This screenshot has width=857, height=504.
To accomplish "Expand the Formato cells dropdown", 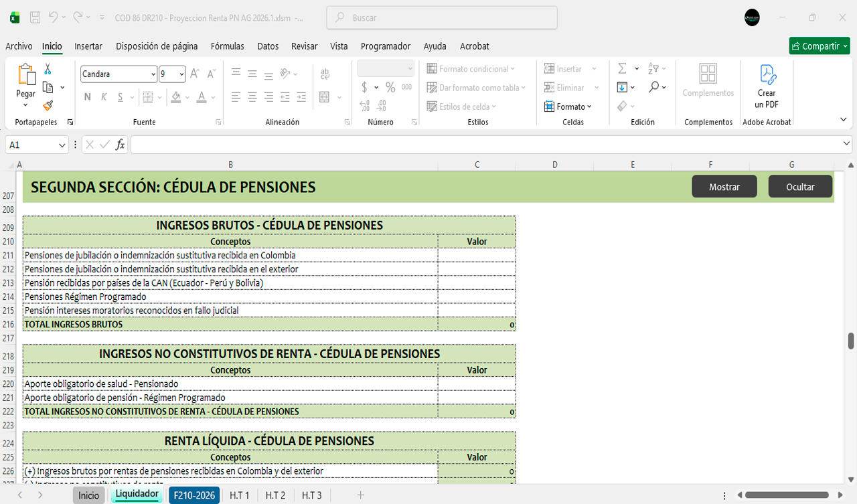I will click(568, 106).
